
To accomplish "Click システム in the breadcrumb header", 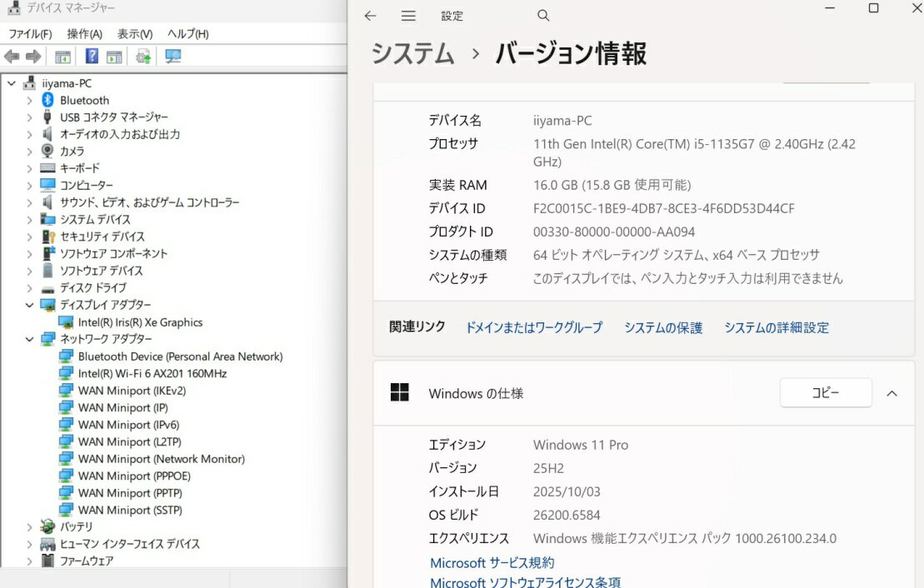I will pyautogui.click(x=412, y=54).
